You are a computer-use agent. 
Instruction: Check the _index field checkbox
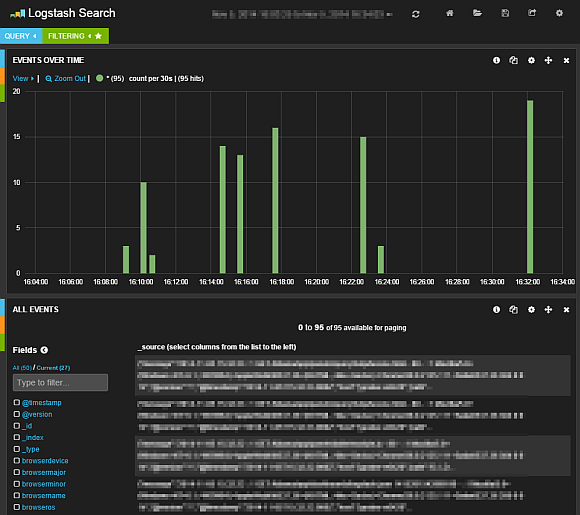(x=17, y=437)
